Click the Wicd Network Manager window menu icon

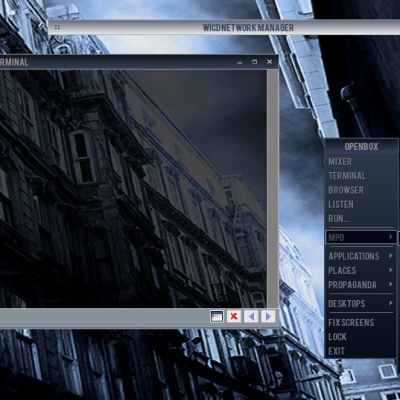[57, 27]
